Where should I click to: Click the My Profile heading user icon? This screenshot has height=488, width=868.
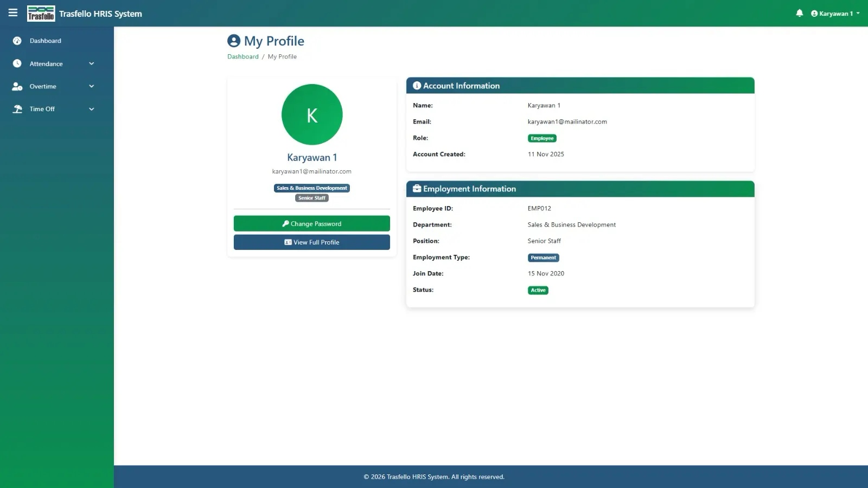234,41
